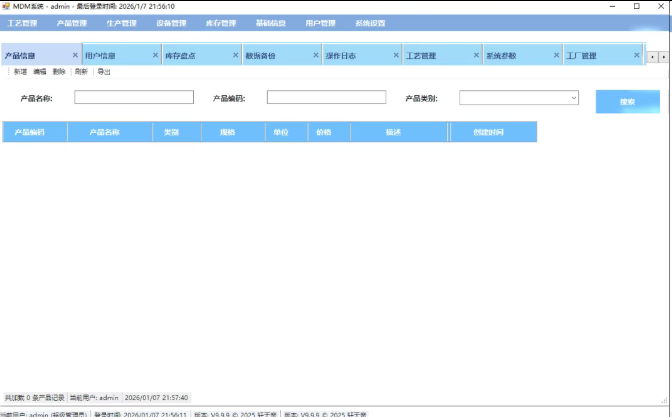Open the 生产管理 menu

click(121, 23)
